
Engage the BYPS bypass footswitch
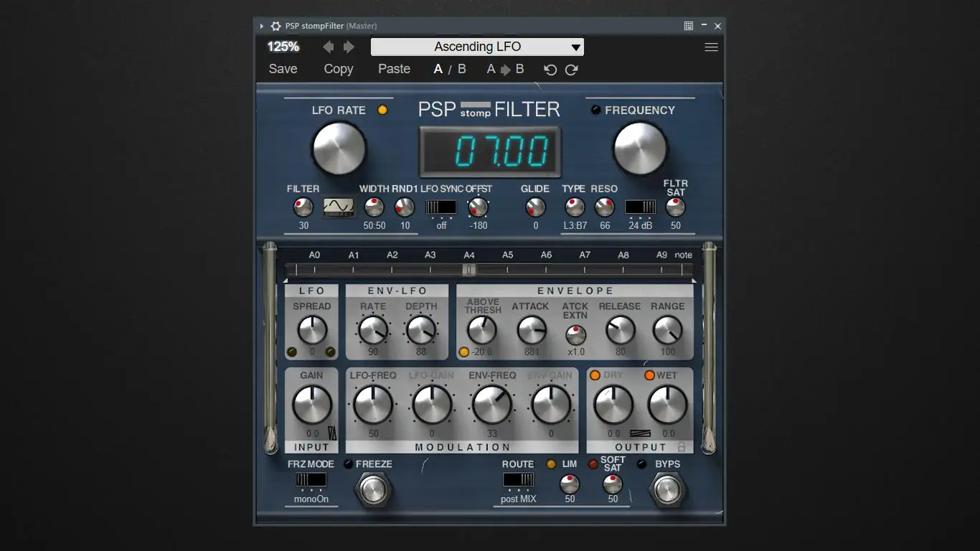pos(667,490)
